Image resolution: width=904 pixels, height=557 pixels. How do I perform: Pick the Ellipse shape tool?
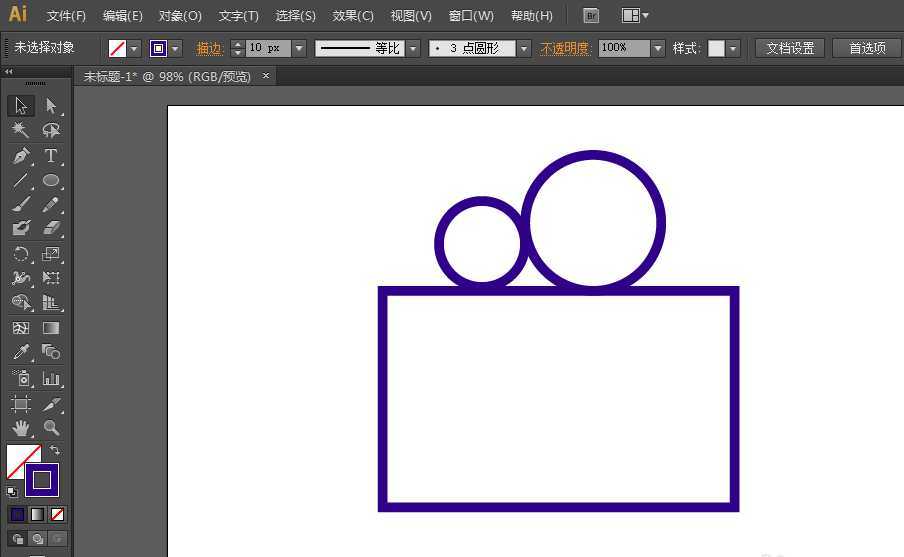click(51, 181)
